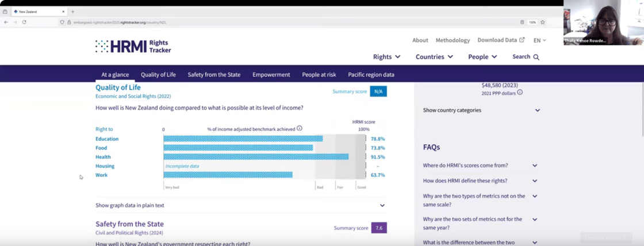Bookmark this page using the star icon
Image resolution: width=644 pixels, height=246 pixels.
[x=542, y=22]
